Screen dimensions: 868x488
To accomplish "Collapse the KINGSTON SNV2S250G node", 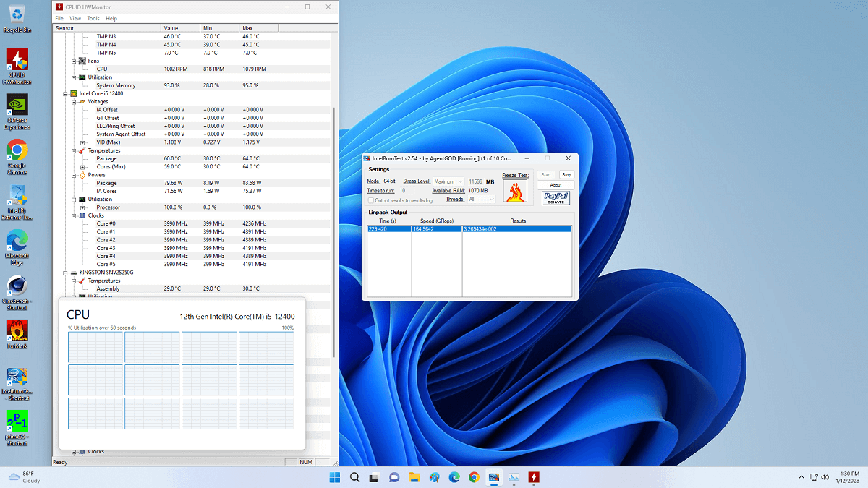I will pos(64,273).
